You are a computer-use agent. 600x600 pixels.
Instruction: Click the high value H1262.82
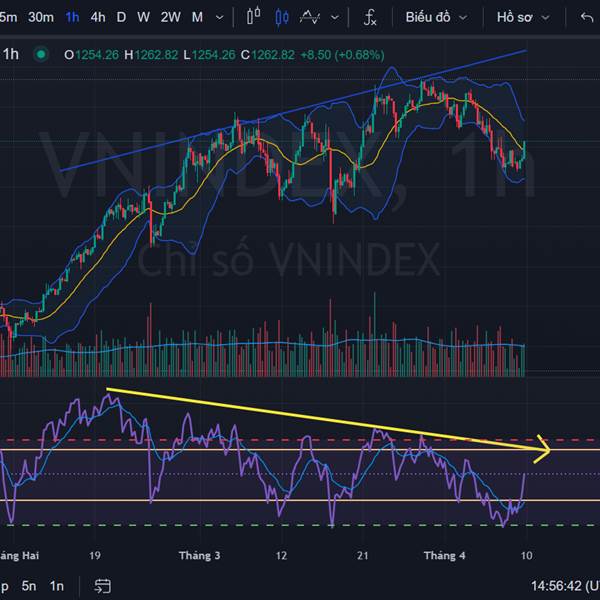pos(151,55)
